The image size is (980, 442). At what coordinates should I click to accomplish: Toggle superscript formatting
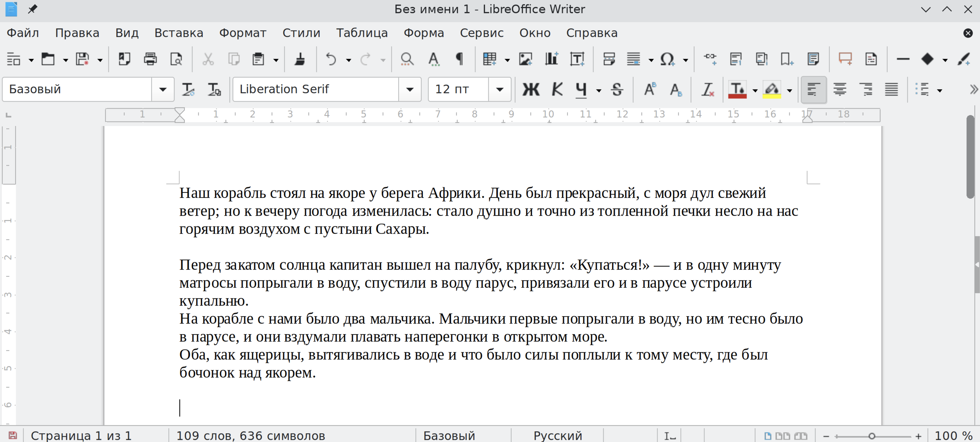coord(650,90)
